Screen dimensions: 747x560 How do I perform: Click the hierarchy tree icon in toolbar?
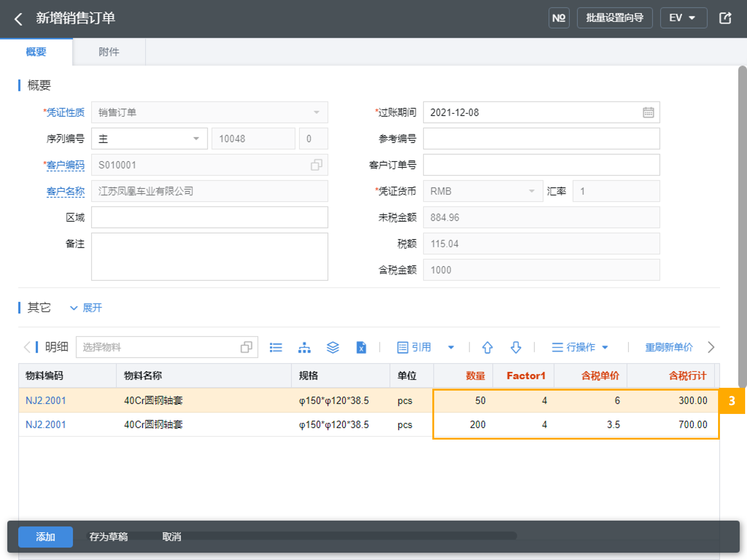[304, 347]
